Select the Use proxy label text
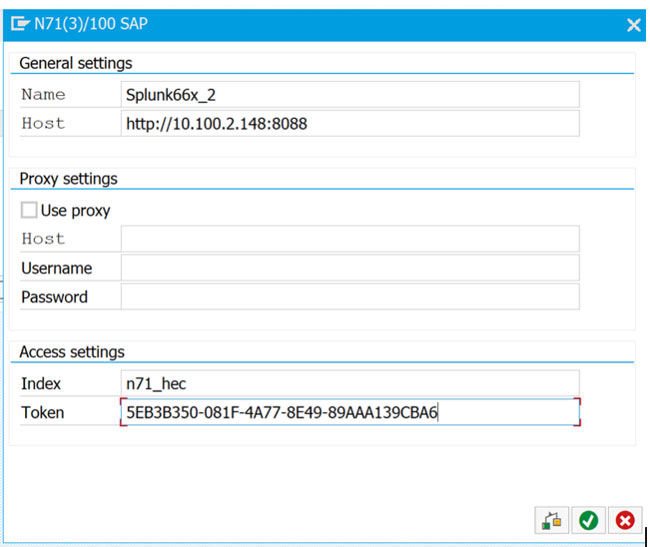 tap(75, 211)
